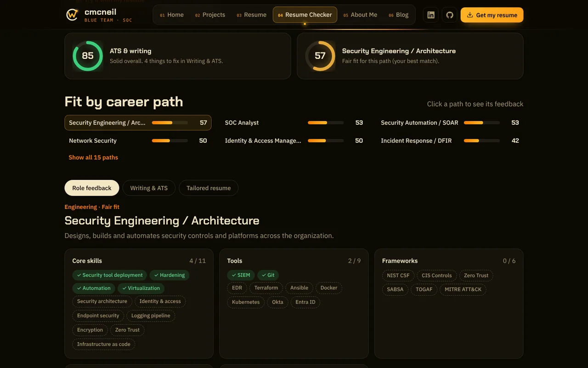Click the NIST CSF framework chip
The image size is (588, 368).
pyautogui.click(x=398, y=276)
